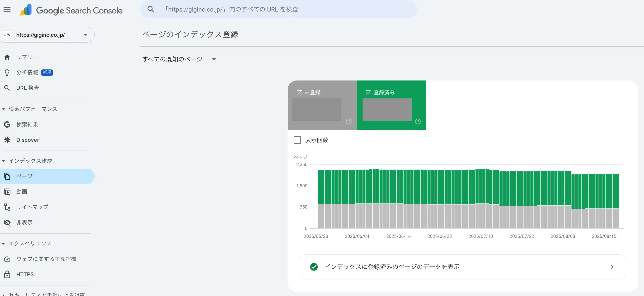Enable the 表示回数 checkbox
Screen dimensions: 644x296
pyautogui.click(x=297, y=140)
